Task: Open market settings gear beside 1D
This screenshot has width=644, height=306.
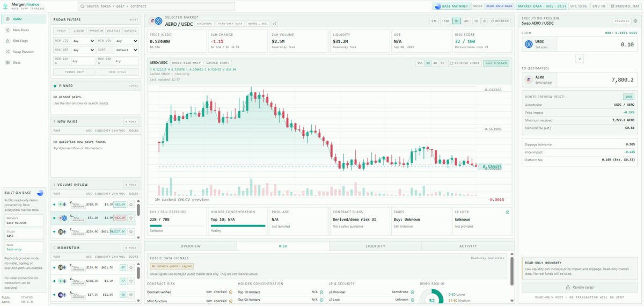Action: (485, 21)
